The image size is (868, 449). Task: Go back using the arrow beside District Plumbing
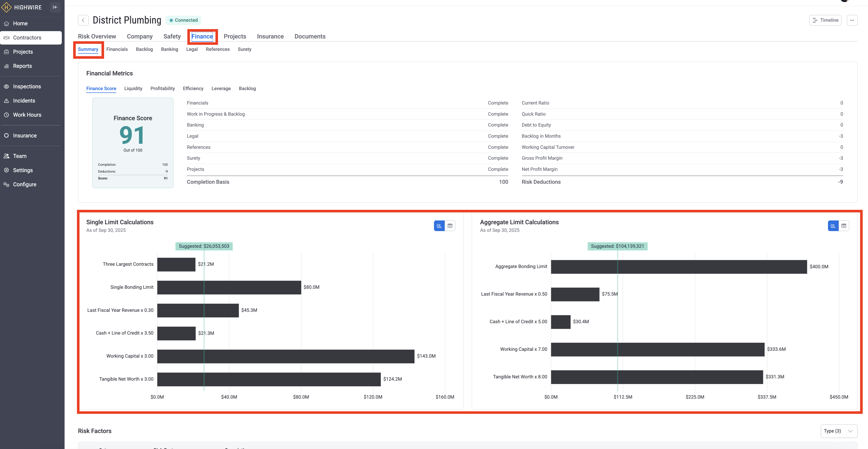[83, 20]
